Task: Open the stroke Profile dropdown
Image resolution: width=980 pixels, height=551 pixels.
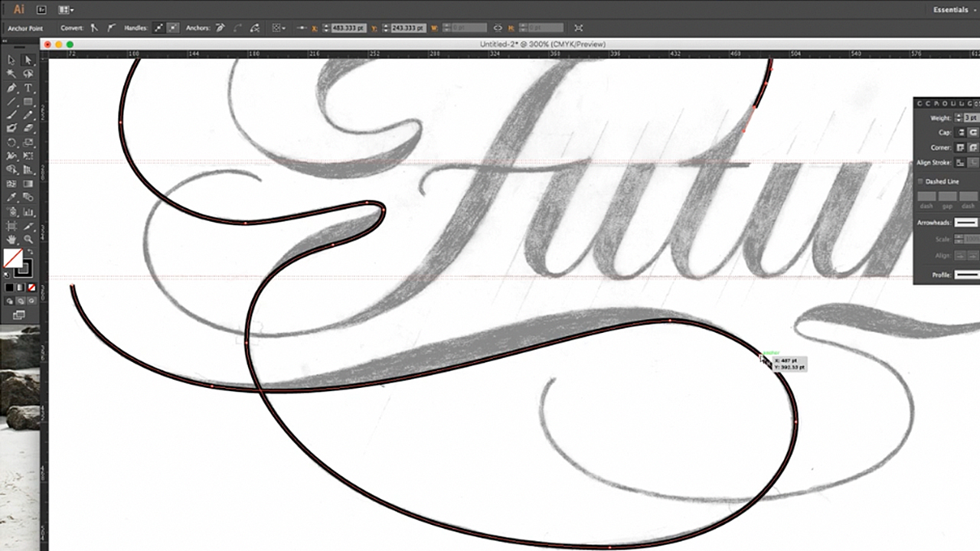Action: click(x=968, y=274)
